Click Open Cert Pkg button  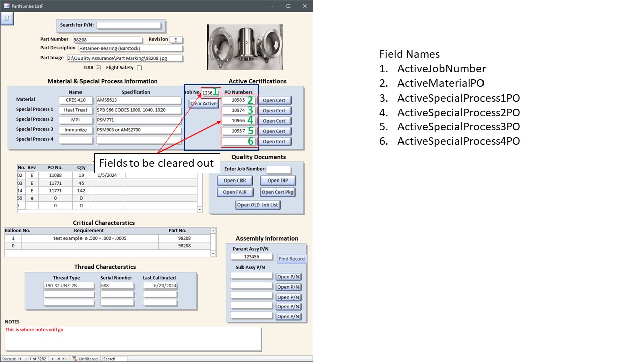point(278,192)
